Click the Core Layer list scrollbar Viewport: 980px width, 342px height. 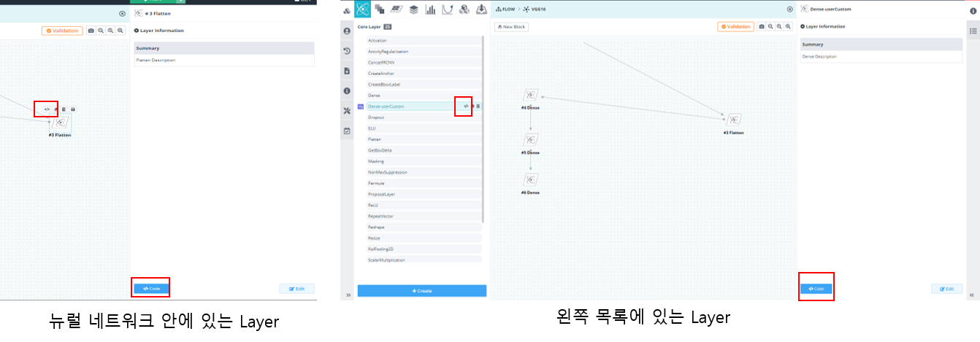(483, 129)
